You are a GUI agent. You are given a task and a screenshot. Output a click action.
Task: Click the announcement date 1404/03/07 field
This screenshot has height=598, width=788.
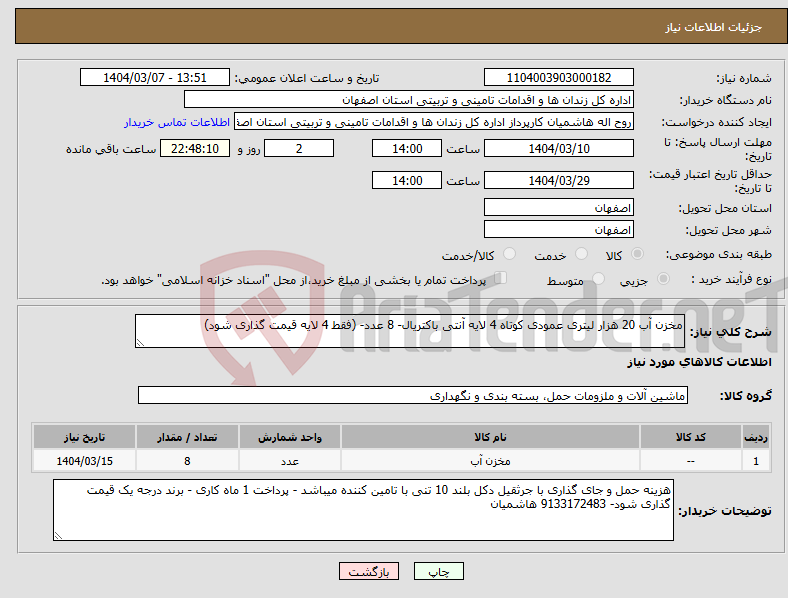tap(155, 77)
